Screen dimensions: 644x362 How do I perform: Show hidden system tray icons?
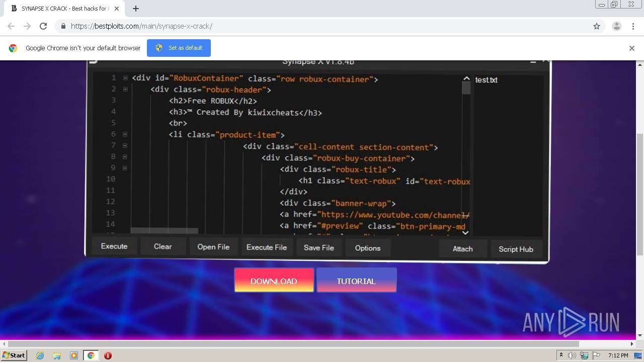(561, 355)
